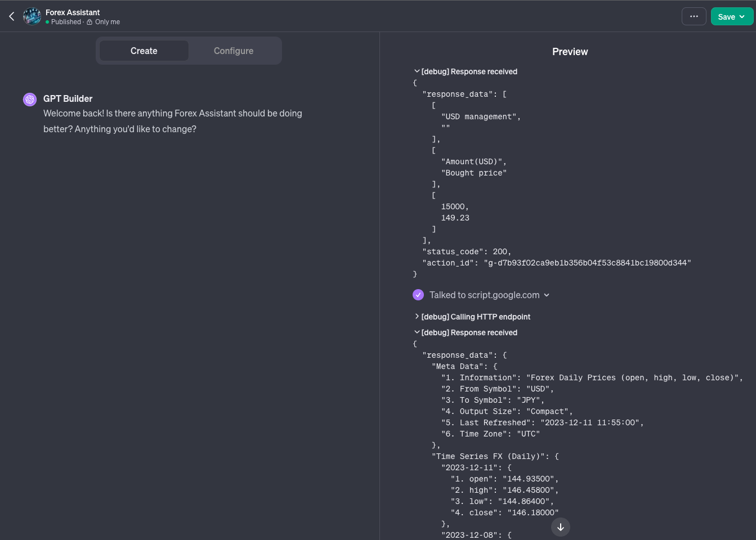Open the three-dots more options menu
Screen dimensions: 756x540
pyautogui.click(x=694, y=16)
